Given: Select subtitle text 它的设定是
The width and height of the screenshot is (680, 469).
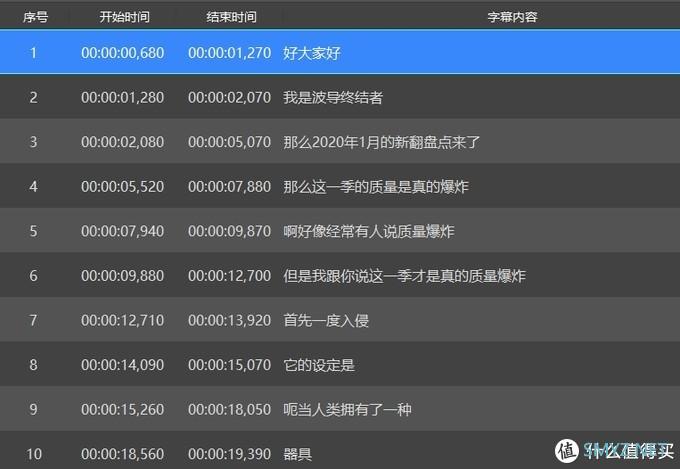Looking at the screenshot, I should pos(319,365).
